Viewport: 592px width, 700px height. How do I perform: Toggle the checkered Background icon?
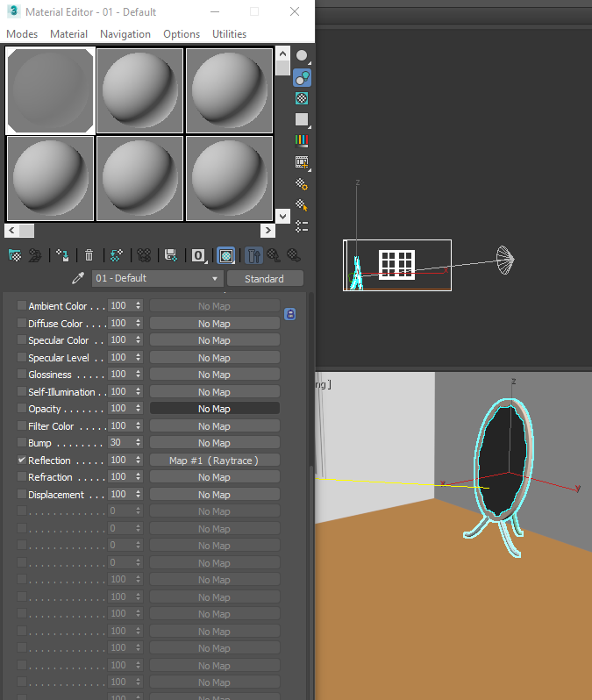pyautogui.click(x=302, y=98)
